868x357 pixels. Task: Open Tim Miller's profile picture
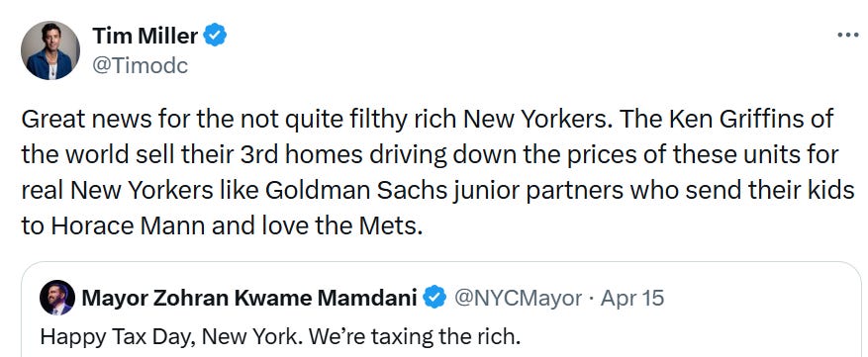[x=50, y=50]
